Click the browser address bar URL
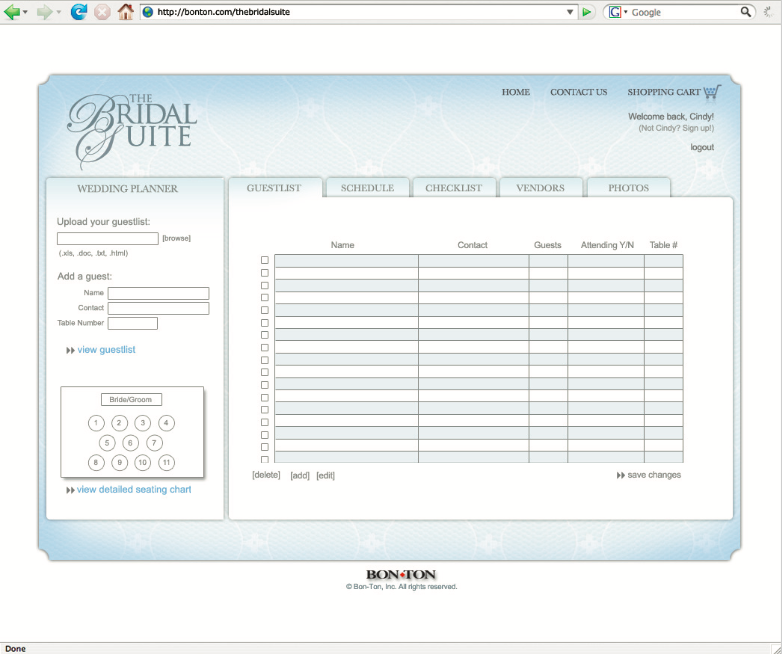This screenshot has height=654, width=782. click(223, 12)
